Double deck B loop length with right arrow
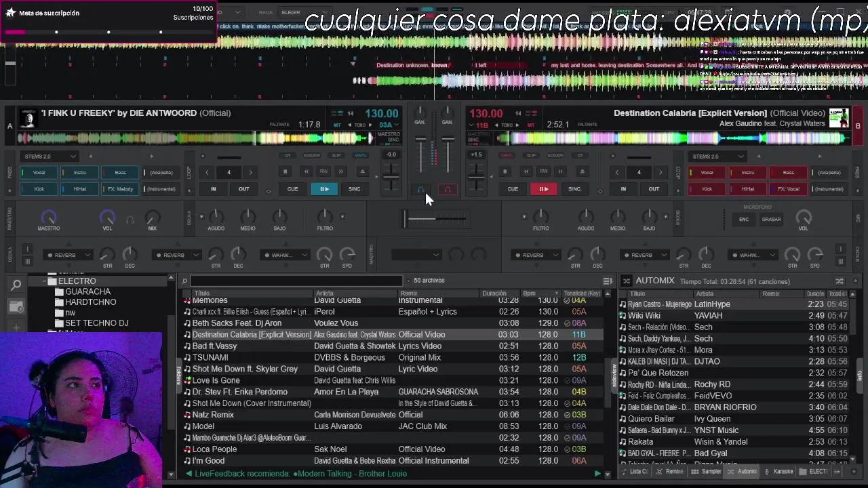 pos(660,172)
